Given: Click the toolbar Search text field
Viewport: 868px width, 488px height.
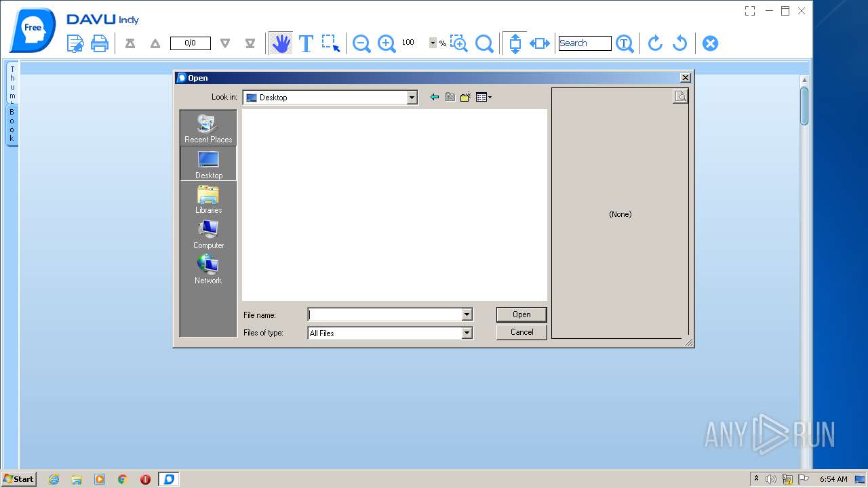Looking at the screenshot, I should point(585,43).
